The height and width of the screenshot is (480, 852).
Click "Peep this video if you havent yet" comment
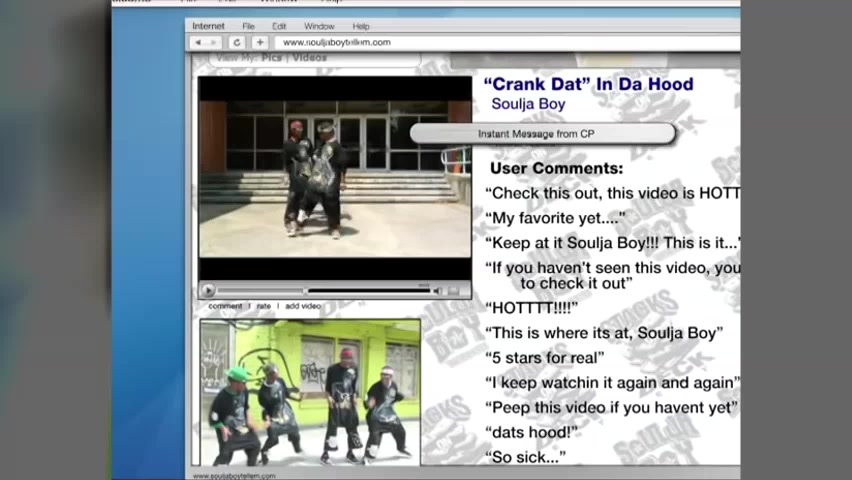611,408
